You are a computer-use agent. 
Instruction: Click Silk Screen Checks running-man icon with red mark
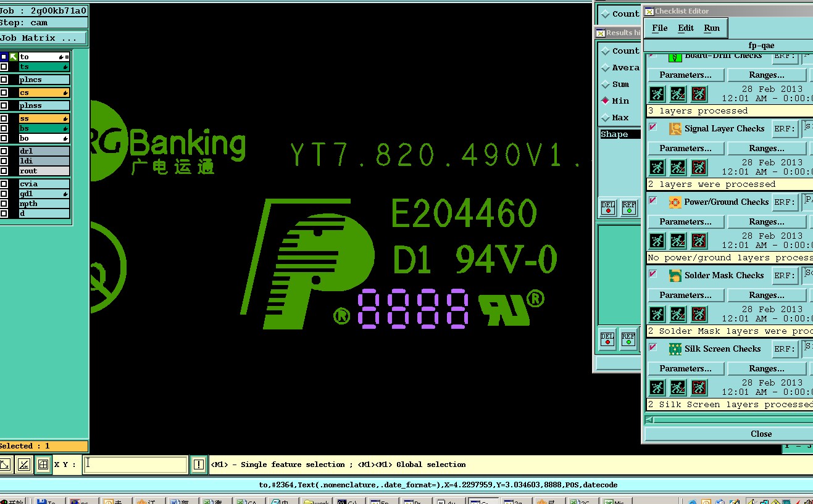point(678,387)
